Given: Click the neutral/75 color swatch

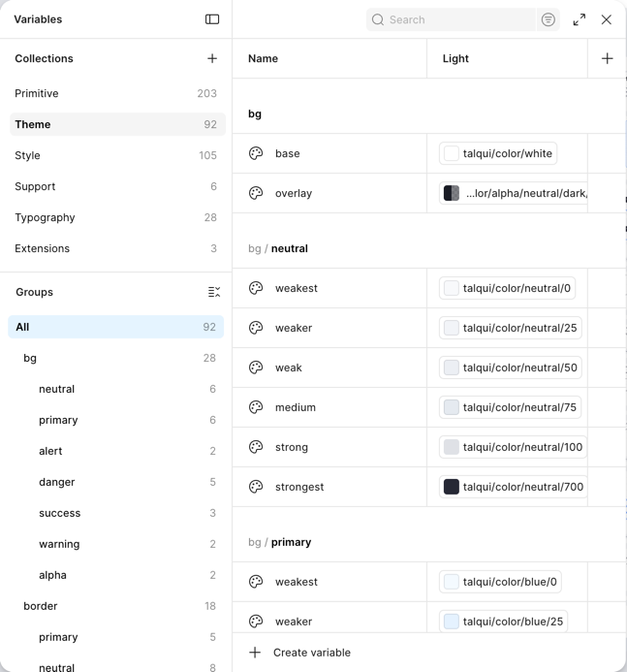Looking at the screenshot, I should coord(452,407).
